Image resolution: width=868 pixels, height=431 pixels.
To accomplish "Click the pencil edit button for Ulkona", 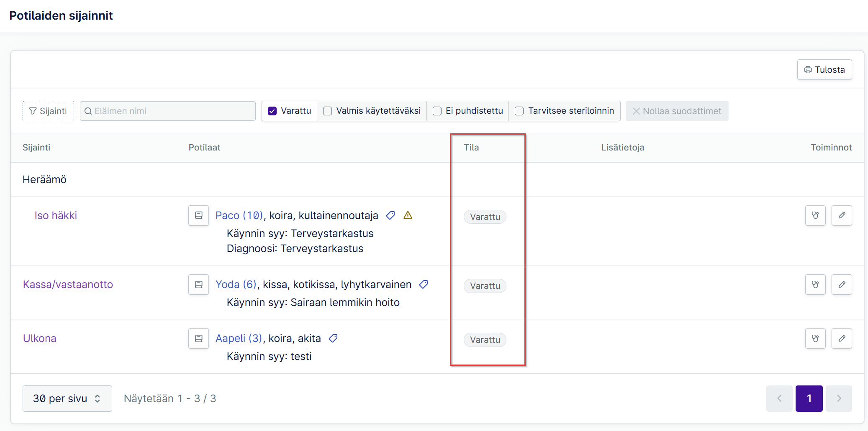I will pyautogui.click(x=842, y=338).
